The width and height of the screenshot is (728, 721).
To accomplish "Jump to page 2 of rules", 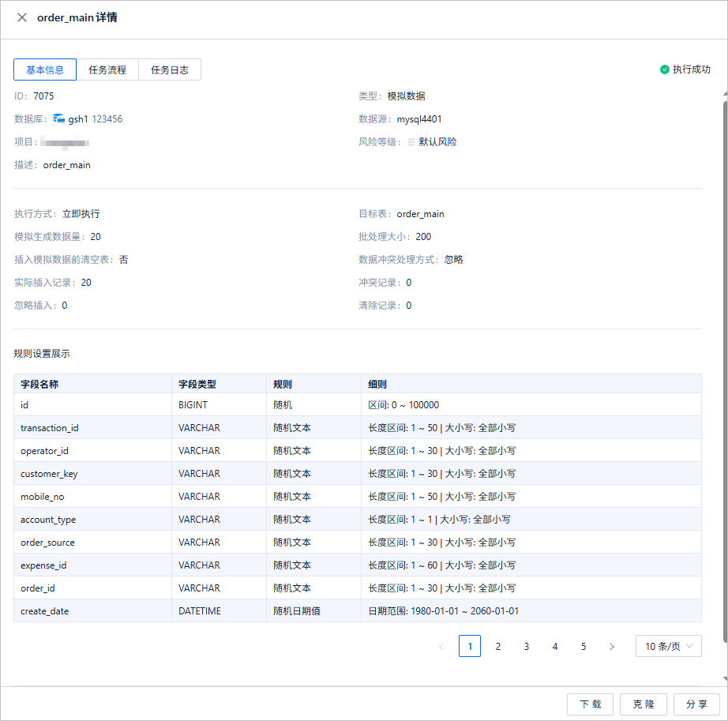I will pyautogui.click(x=498, y=646).
